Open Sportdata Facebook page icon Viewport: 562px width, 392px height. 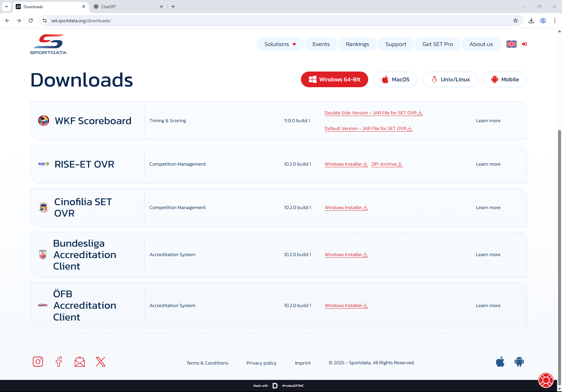59,362
